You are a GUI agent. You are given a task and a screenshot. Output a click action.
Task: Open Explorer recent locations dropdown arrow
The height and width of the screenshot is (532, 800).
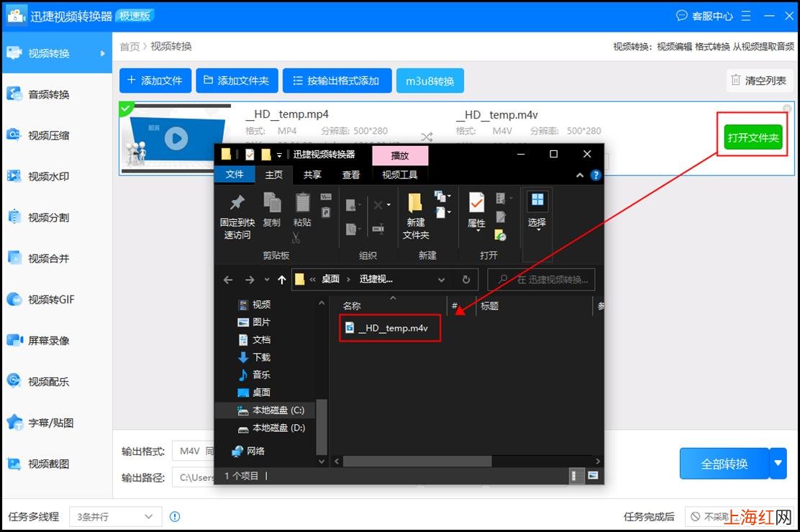[267, 280]
